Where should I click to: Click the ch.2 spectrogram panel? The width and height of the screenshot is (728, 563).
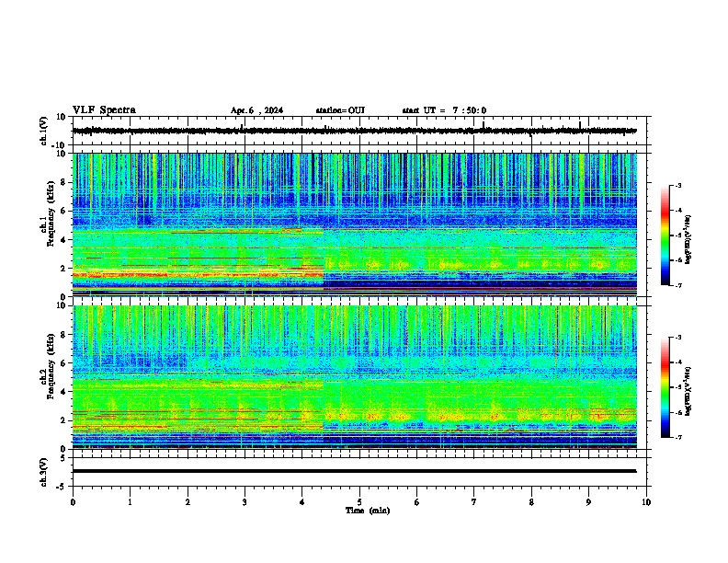point(355,377)
